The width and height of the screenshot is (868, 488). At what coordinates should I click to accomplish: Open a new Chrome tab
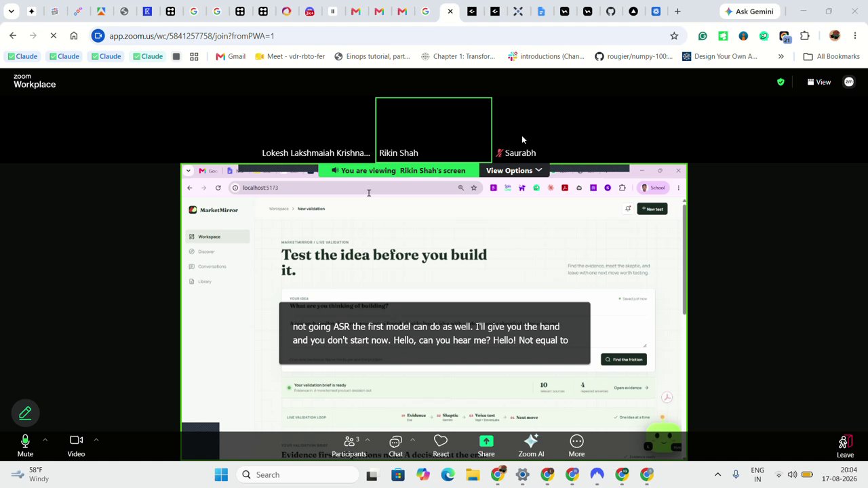[x=677, y=12]
